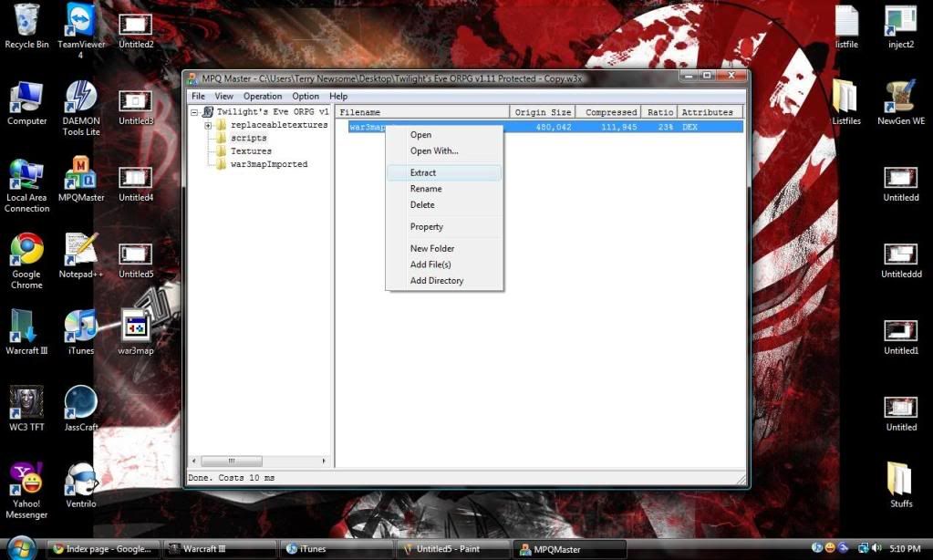The height and width of the screenshot is (560, 933).
Task: Open the JassCraft desktop shortcut
Action: pyautogui.click(x=81, y=409)
